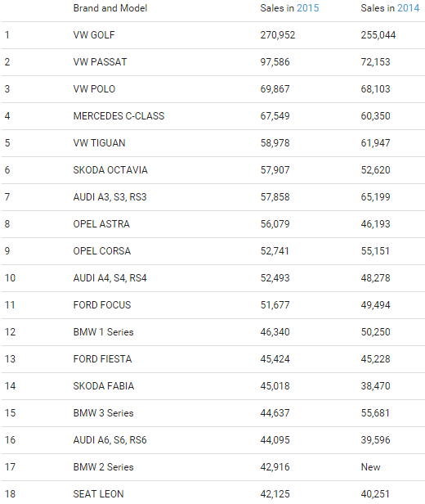Click the BMW 1 Series model name

[x=103, y=332]
